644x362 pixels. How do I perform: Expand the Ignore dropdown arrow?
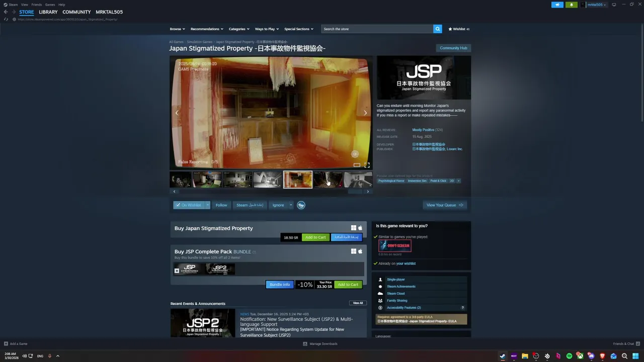tap(290, 205)
